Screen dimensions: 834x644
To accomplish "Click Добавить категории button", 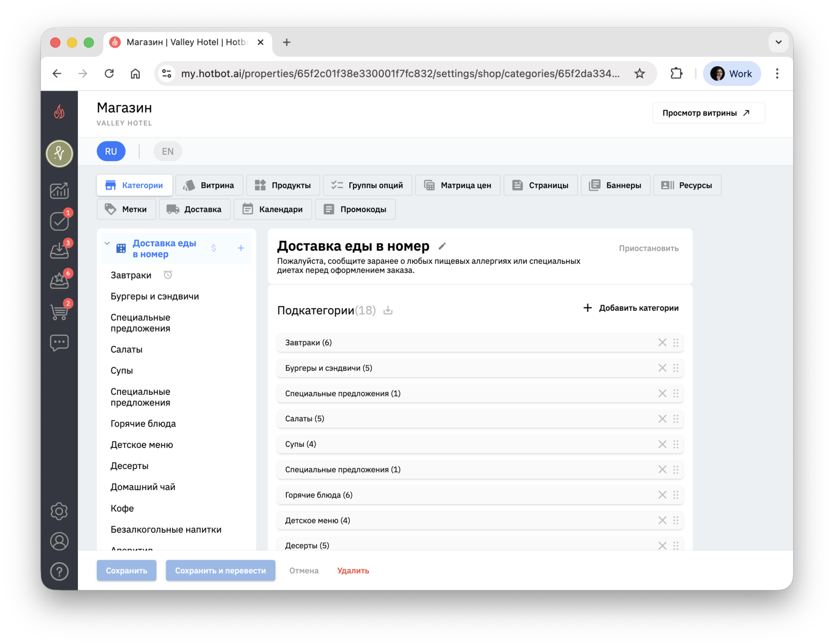I will [630, 308].
